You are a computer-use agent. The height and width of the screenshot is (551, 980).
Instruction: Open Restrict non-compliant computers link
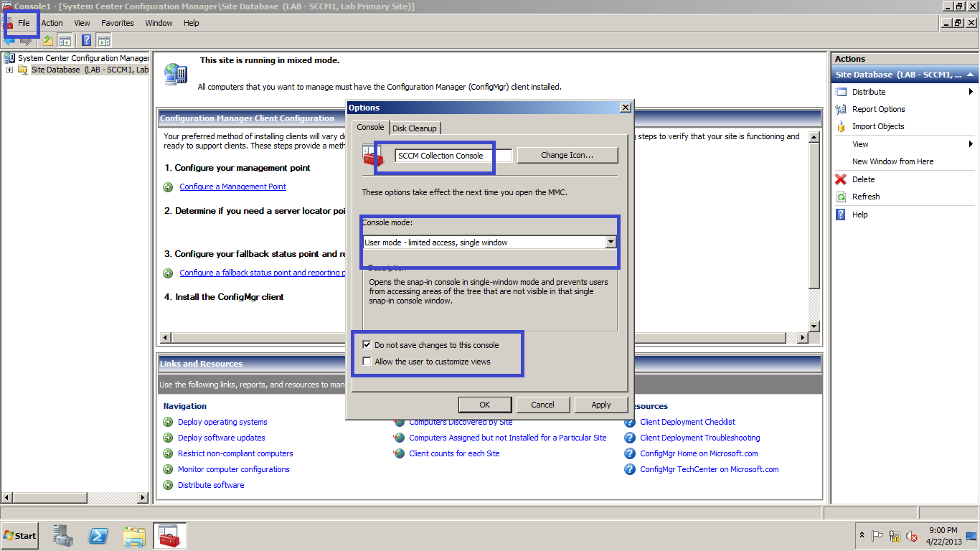tap(235, 453)
